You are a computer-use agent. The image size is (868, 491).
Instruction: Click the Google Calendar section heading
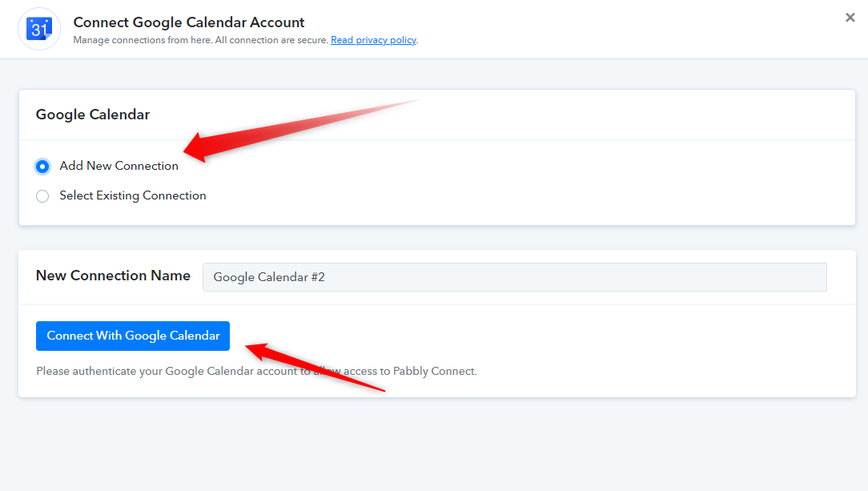pyautogui.click(x=92, y=115)
